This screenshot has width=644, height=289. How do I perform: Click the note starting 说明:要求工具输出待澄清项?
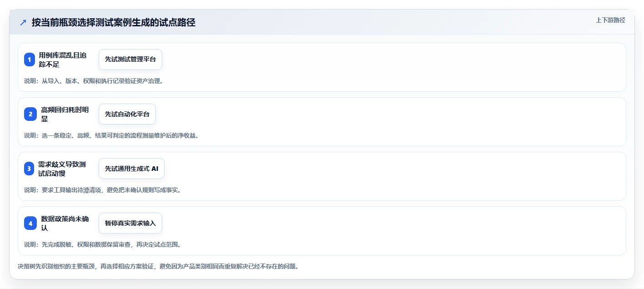pyautogui.click(x=102, y=190)
